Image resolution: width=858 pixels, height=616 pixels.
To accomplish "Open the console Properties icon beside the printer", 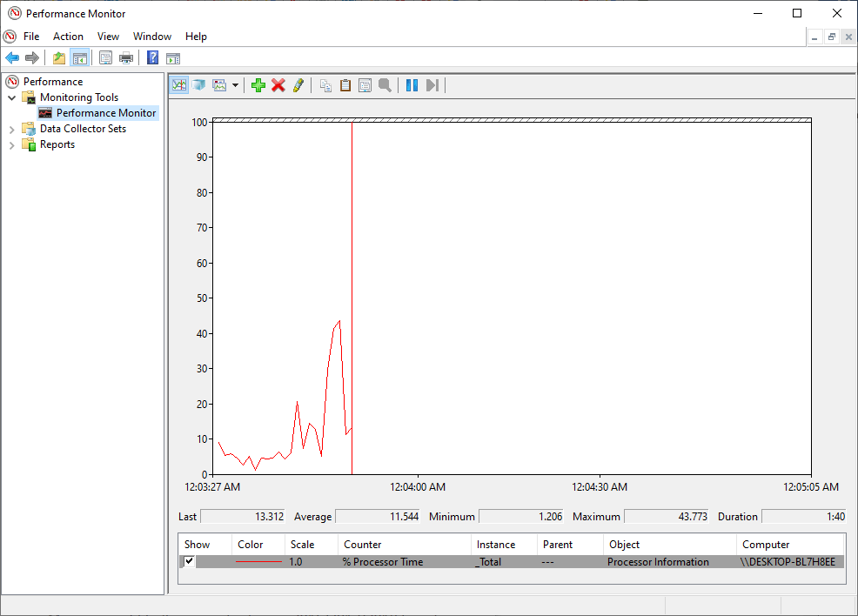I will (x=105, y=57).
